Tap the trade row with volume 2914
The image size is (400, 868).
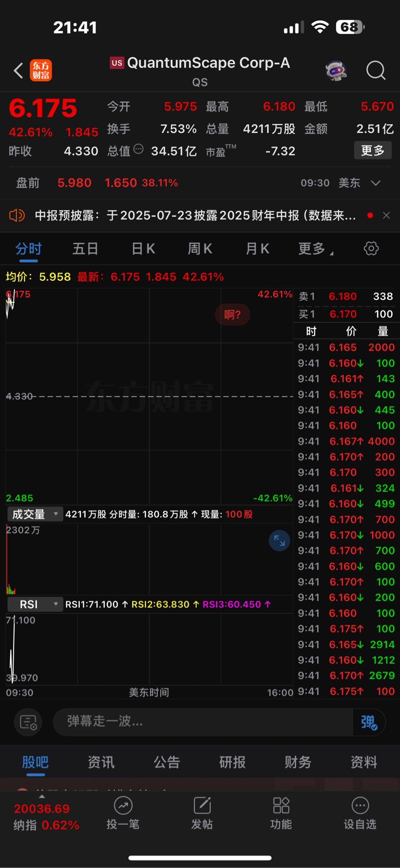point(346,645)
